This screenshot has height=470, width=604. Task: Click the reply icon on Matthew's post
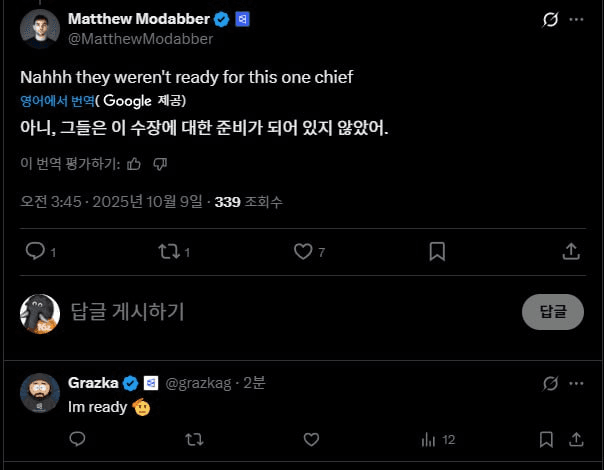pyautogui.click(x=35, y=251)
